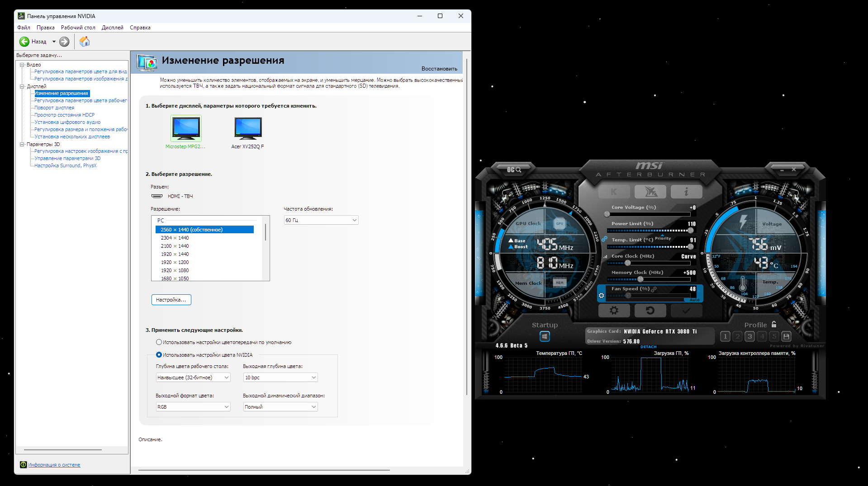Screen dimensions: 868x486
Task: Click the Memory Clock slider handle
Action: (x=640, y=279)
